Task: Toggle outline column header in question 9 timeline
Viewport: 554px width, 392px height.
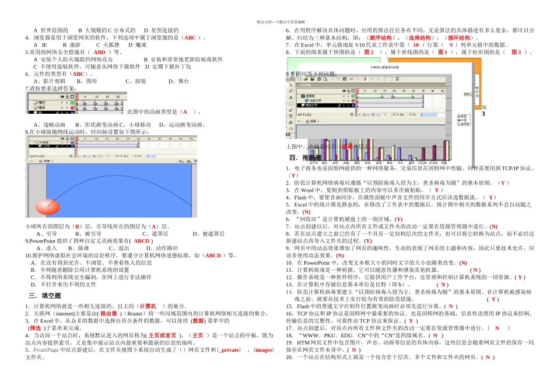Action: click(x=353, y=91)
